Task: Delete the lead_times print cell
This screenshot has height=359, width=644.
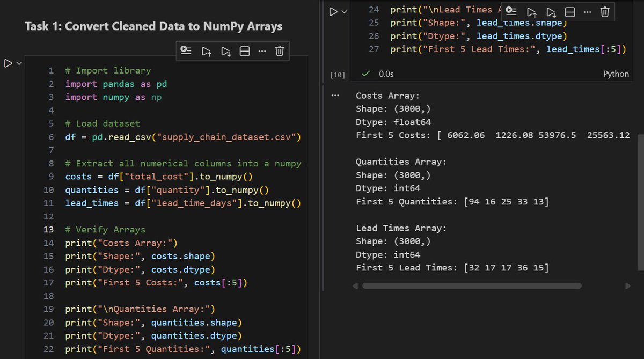Action: 605,11
